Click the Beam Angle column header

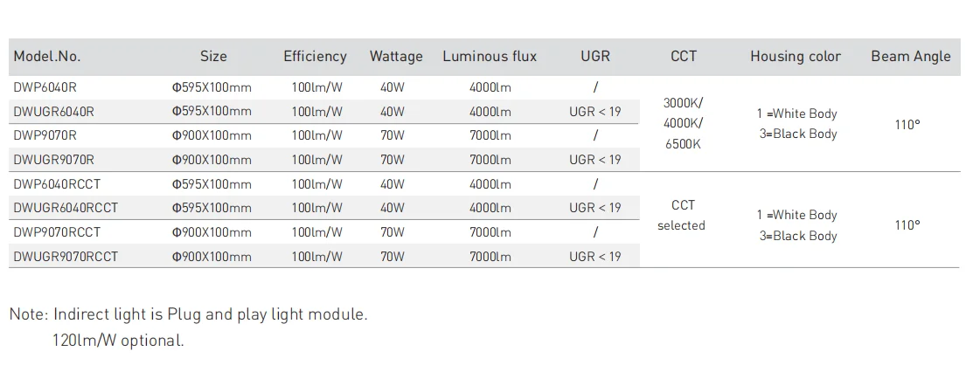coord(911,57)
